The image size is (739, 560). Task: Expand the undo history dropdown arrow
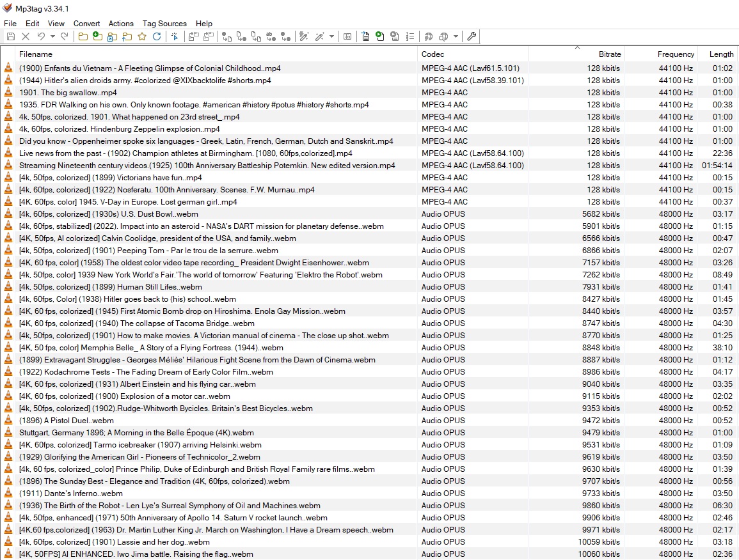point(52,36)
